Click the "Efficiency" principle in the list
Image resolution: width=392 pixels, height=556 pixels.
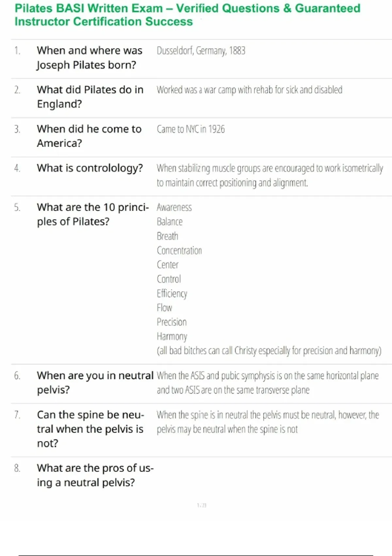tap(172, 293)
